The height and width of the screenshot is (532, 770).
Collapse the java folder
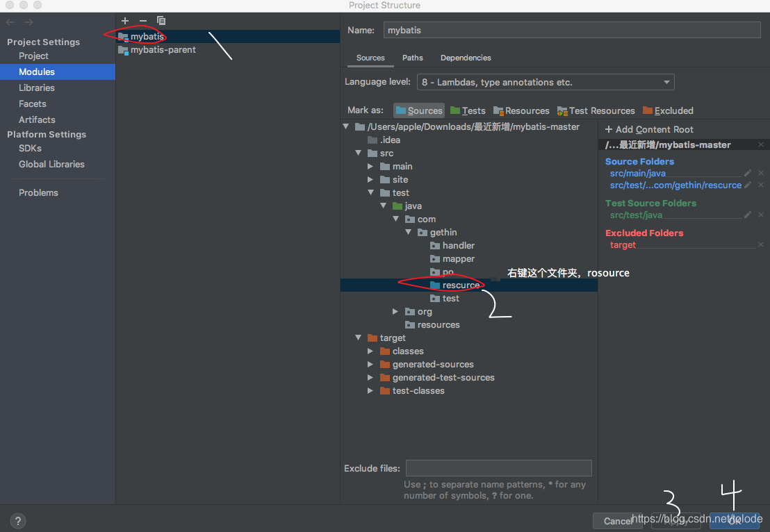(384, 206)
